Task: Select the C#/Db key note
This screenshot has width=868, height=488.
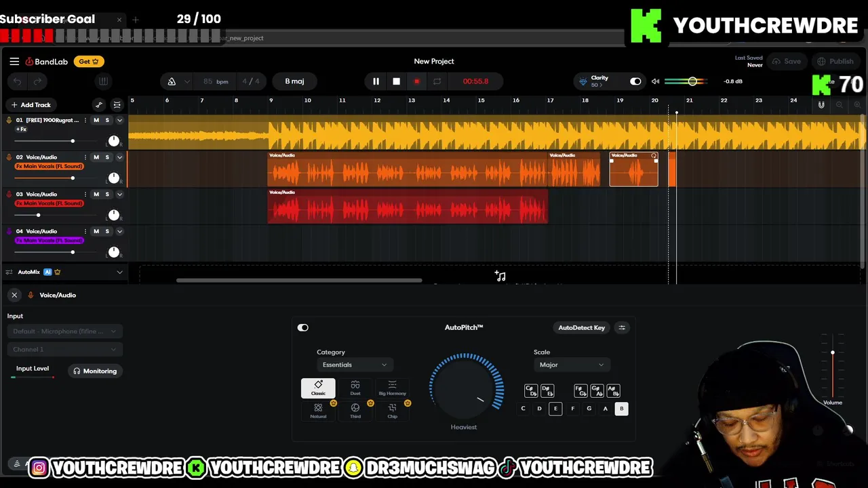Action: 531,391
